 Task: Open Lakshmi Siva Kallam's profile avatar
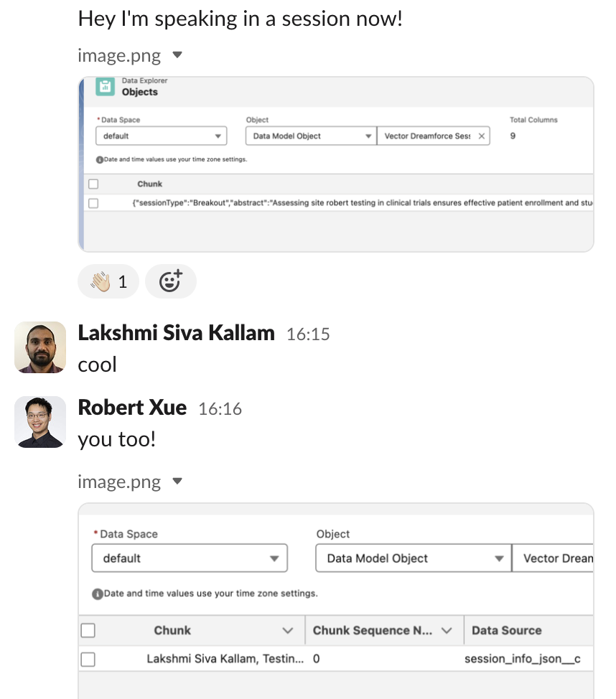(x=39, y=347)
